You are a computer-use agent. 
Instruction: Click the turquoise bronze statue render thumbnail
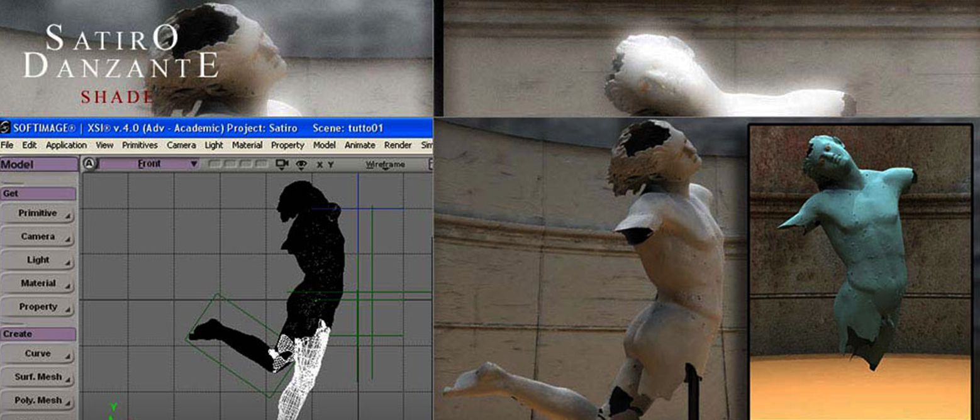860,272
